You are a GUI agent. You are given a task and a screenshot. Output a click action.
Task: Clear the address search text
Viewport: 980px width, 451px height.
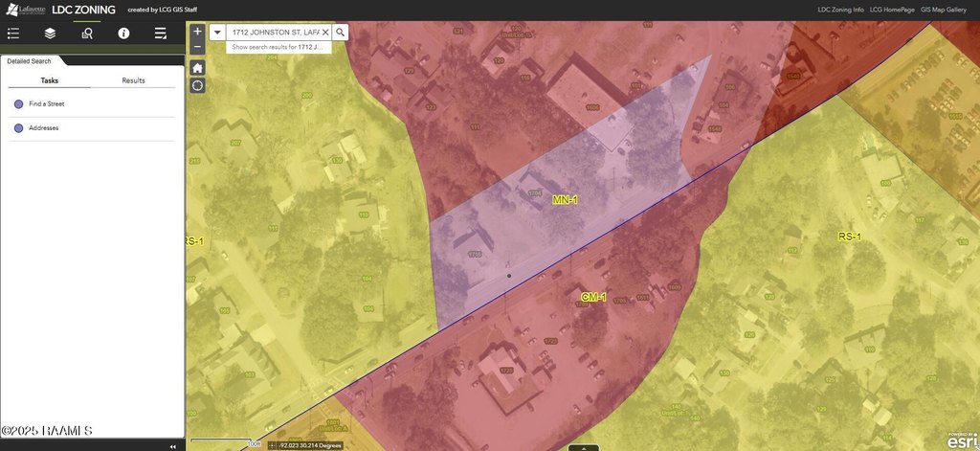(325, 32)
